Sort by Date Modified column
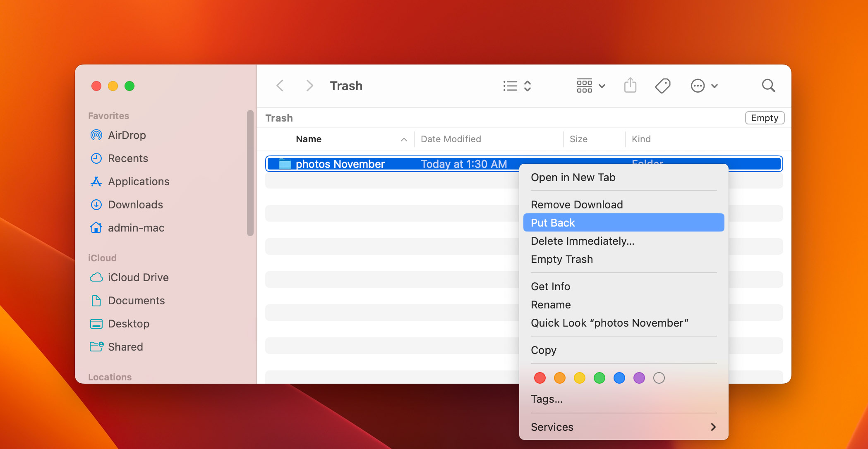The width and height of the screenshot is (868, 449). 451,139
